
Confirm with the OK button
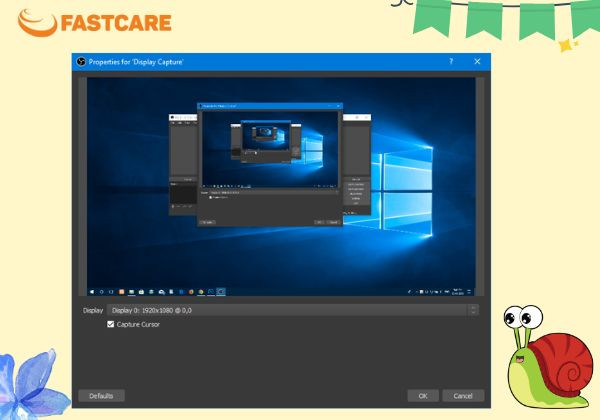tap(423, 396)
